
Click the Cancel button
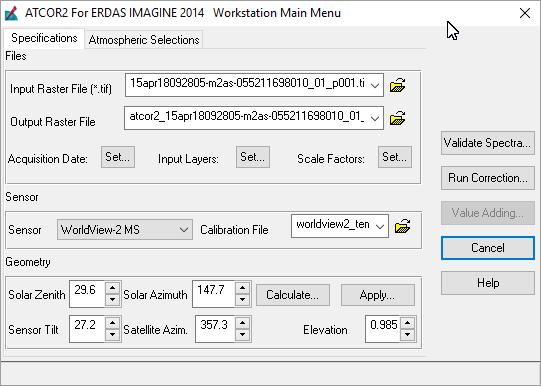tap(488, 248)
